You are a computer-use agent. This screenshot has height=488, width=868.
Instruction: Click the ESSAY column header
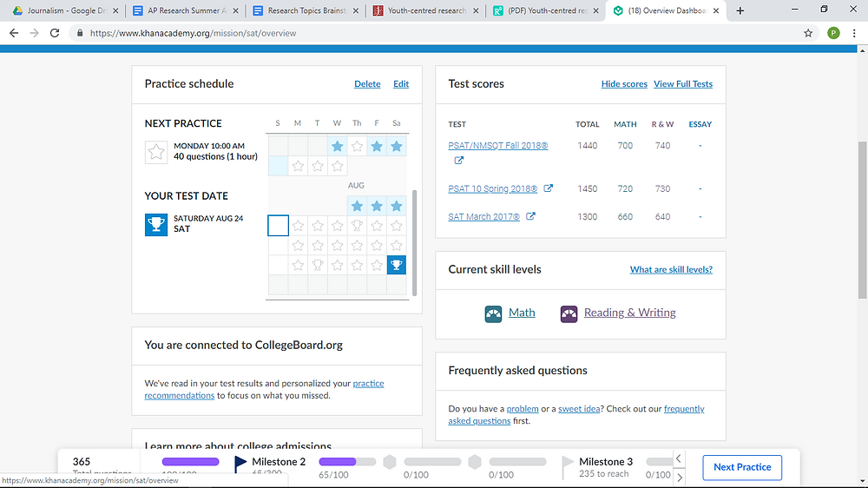coord(700,124)
